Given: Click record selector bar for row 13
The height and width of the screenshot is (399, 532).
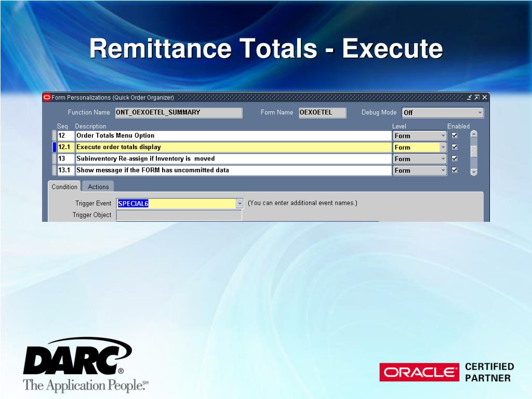Looking at the screenshot, I should click(54, 159).
